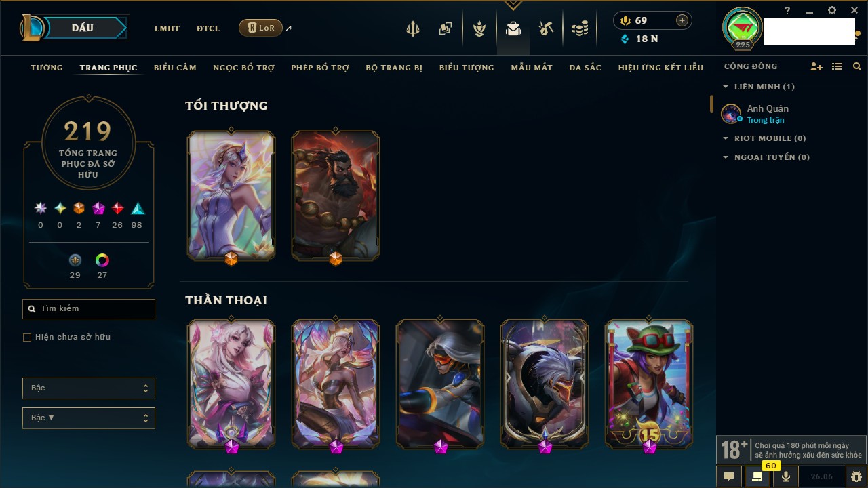Screen dimensions: 868x488
Task: Open the Clash trident icon
Action: point(413,28)
